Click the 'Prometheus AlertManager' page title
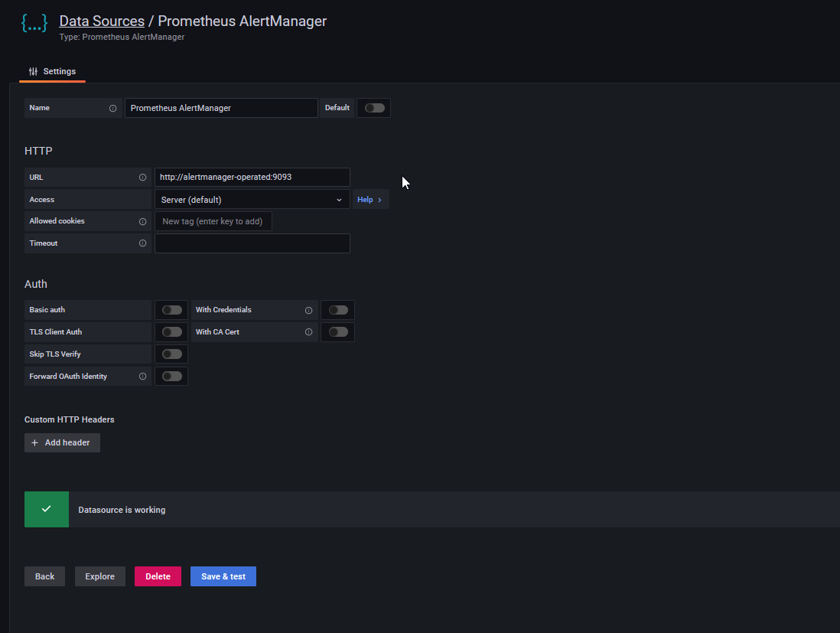Screen dimensions: 840x633 pos(243,21)
